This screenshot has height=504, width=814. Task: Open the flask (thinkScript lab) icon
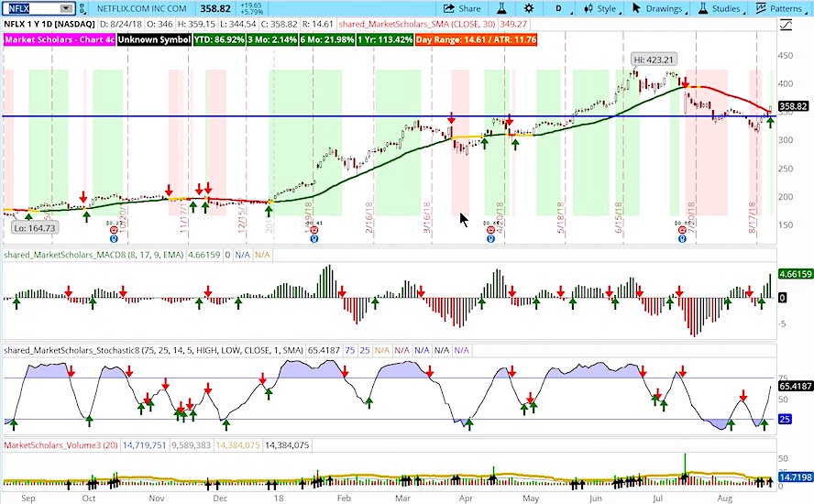tap(501, 8)
